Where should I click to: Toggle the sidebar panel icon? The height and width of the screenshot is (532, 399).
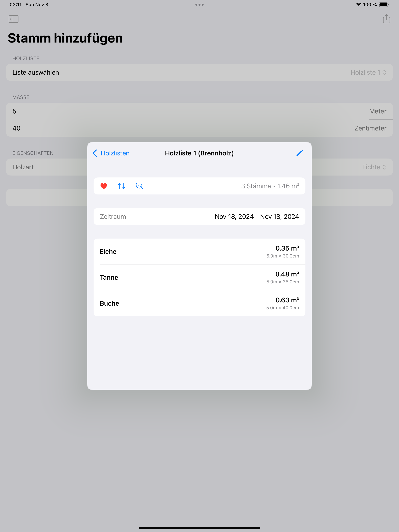pyautogui.click(x=14, y=19)
